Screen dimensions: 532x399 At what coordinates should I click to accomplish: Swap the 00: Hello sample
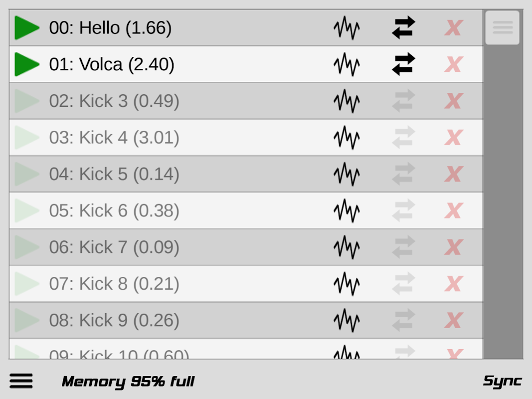click(403, 28)
